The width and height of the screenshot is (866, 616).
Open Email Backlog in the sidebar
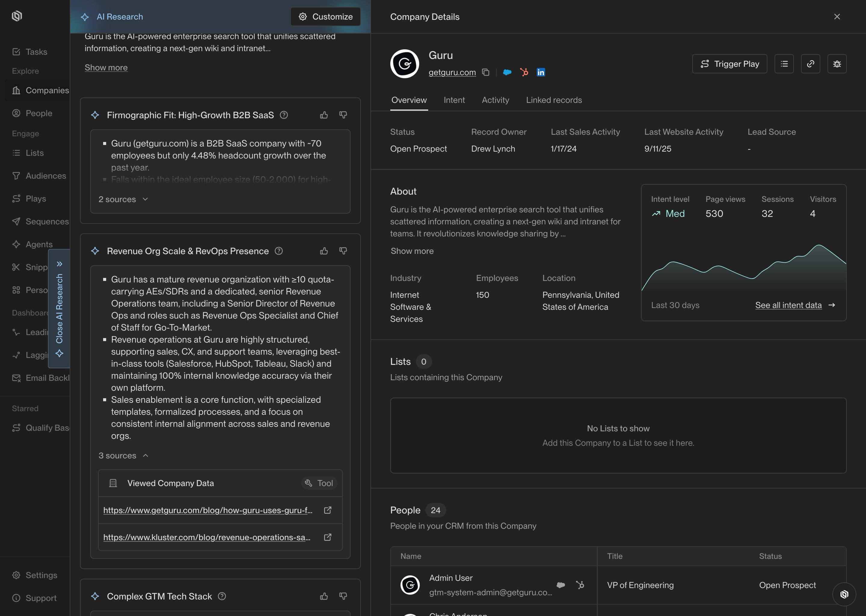pos(38,378)
